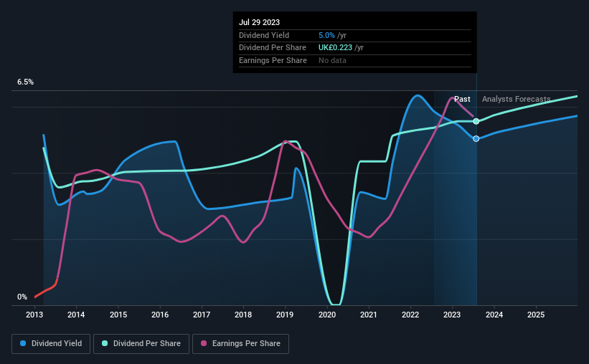Click the 2019 x-axis label
Viewport: 589px width, 364px height.
pyautogui.click(x=285, y=315)
